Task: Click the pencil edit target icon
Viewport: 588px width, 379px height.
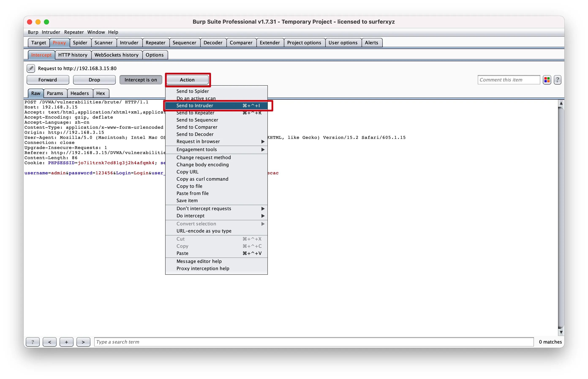Action: [x=31, y=68]
